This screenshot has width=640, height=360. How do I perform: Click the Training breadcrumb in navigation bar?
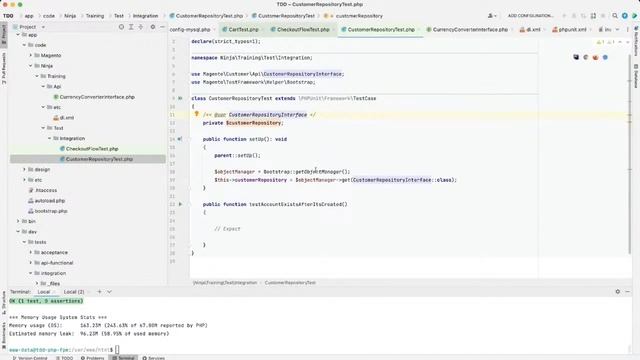click(95, 16)
